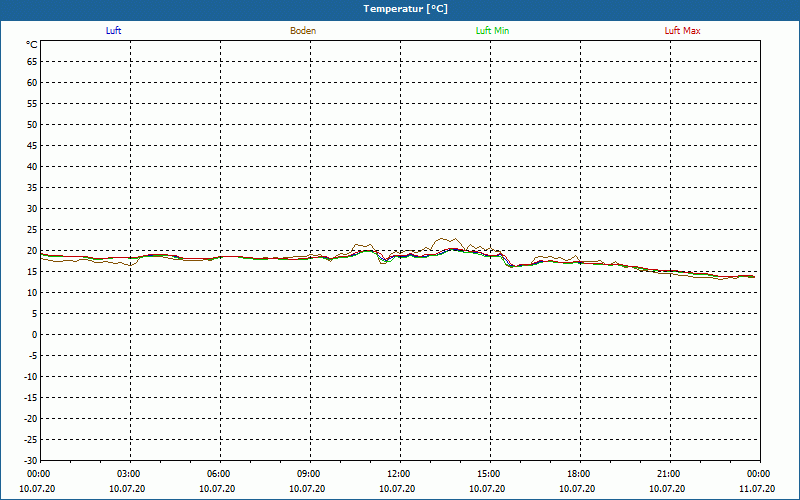The height and width of the screenshot is (500, 800).
Task: Click the Boden curve peak near 13:30
Action: coord(442,239)
